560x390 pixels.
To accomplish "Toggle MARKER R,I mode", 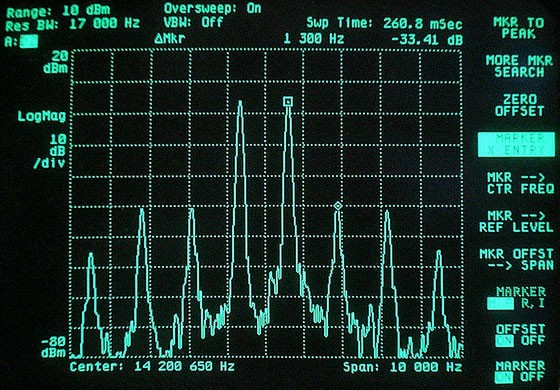I will (x=516, y=298).
